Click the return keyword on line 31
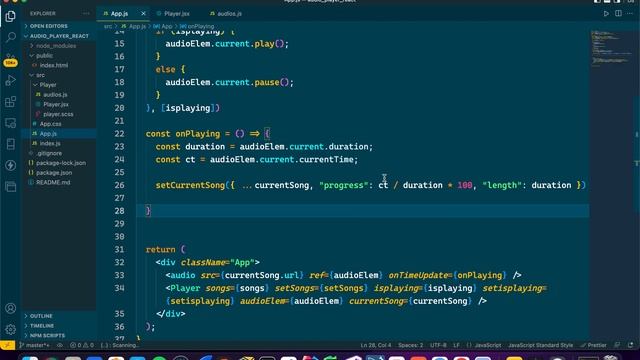 tap(160, 250)
